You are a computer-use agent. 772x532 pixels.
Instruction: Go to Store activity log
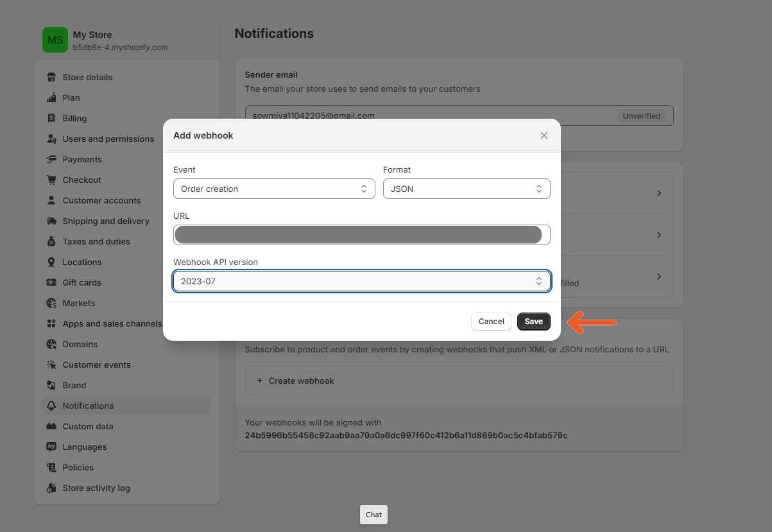coord(96,488)
